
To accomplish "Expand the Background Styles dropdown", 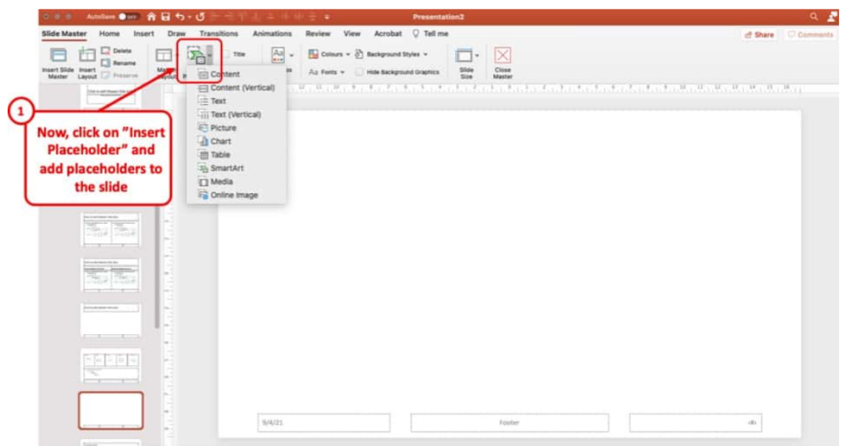I will click(392, 54).
